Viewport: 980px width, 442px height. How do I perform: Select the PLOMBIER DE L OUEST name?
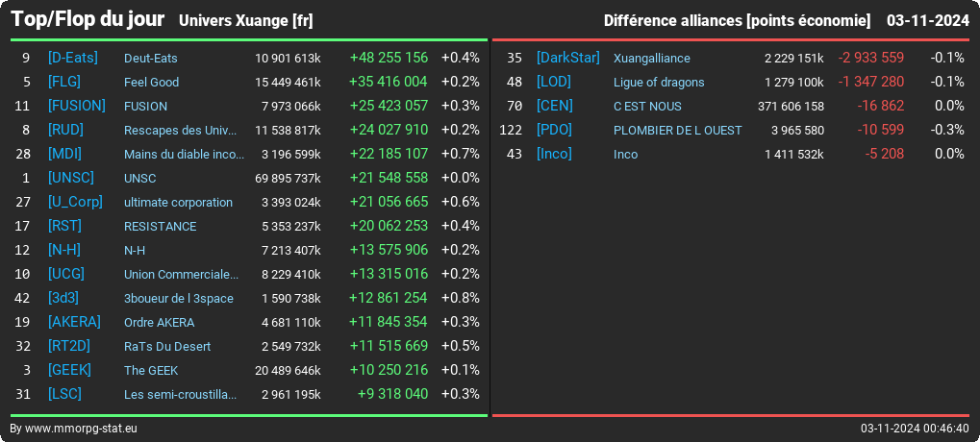coord(677,131)
